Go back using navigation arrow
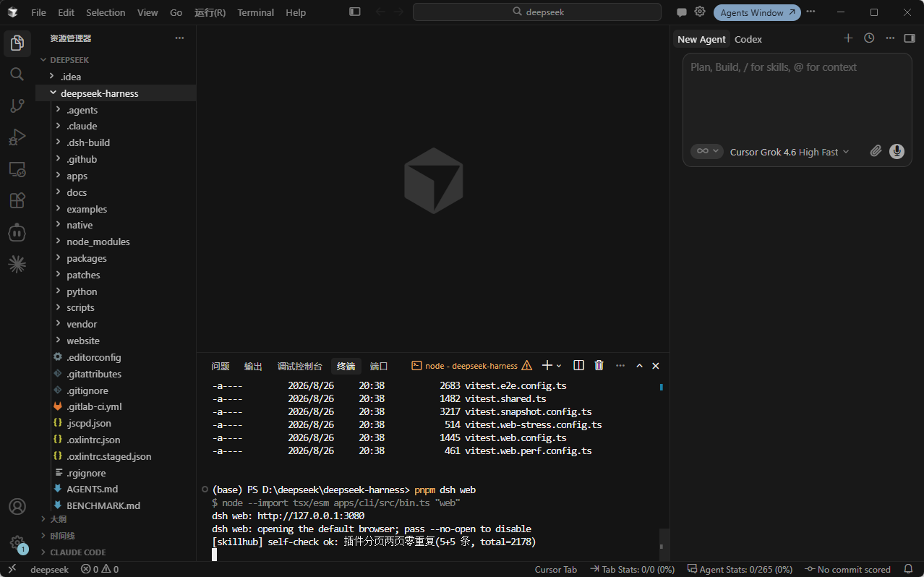This screenshot has width=924, height=577. pyautogui.click(x=380, y=12)
